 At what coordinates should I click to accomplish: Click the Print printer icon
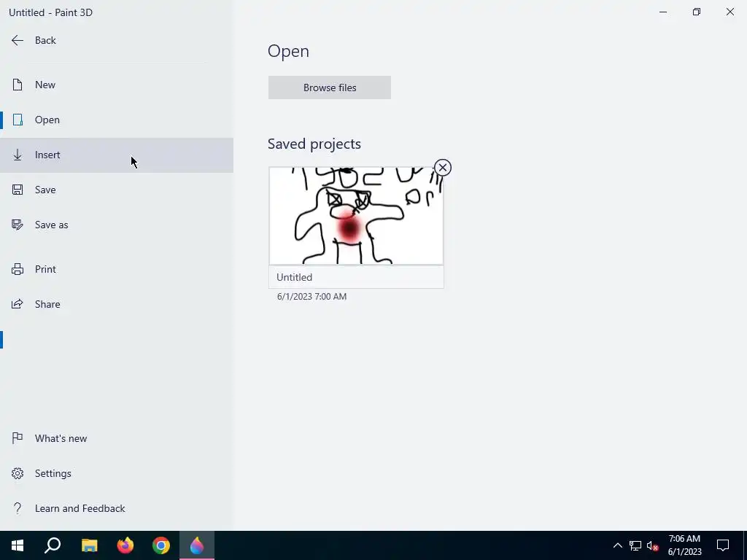click(x=18, y=269)
